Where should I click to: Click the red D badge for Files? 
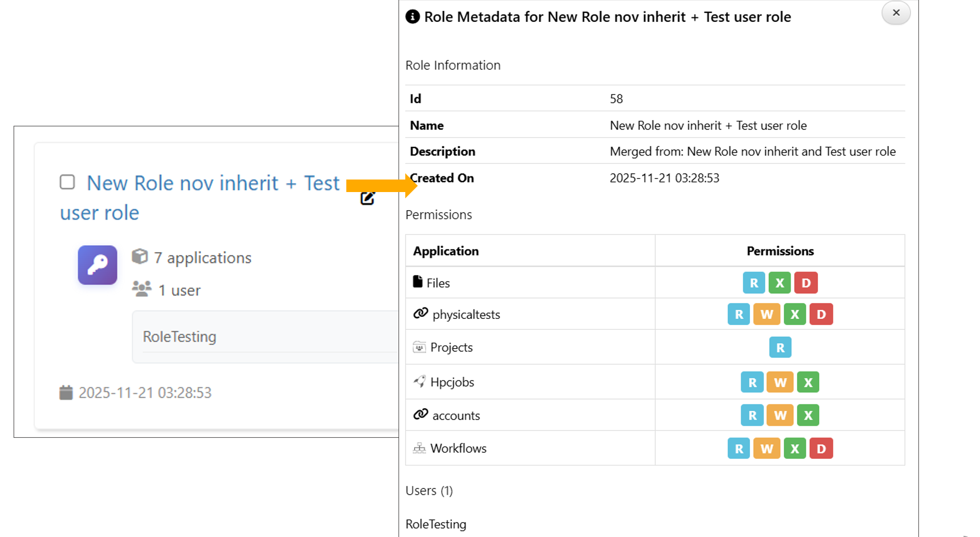click(x=806, y=283)
